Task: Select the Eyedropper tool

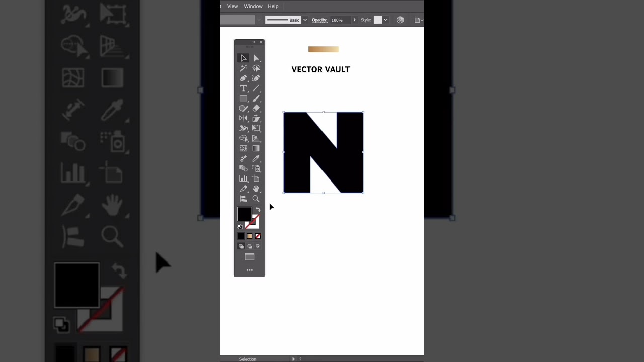Action: pyautogui.click(x=256, y=159)
